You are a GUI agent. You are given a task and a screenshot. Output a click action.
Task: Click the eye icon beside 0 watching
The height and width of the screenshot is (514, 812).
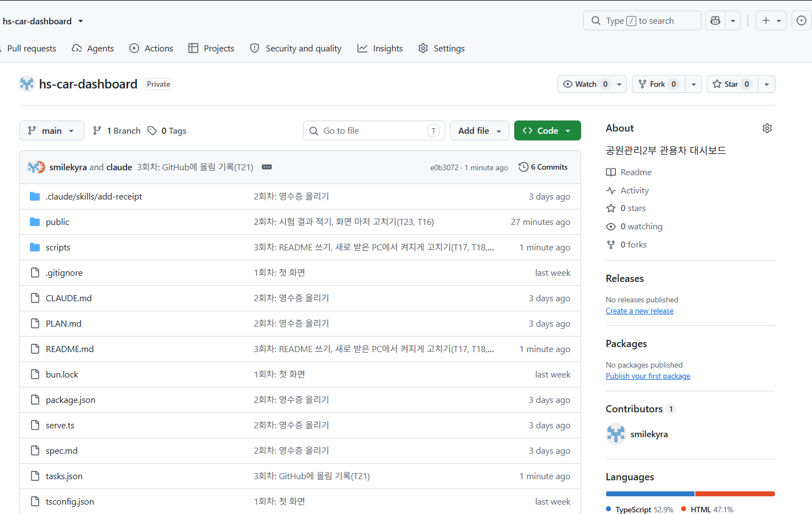(611, 227)
